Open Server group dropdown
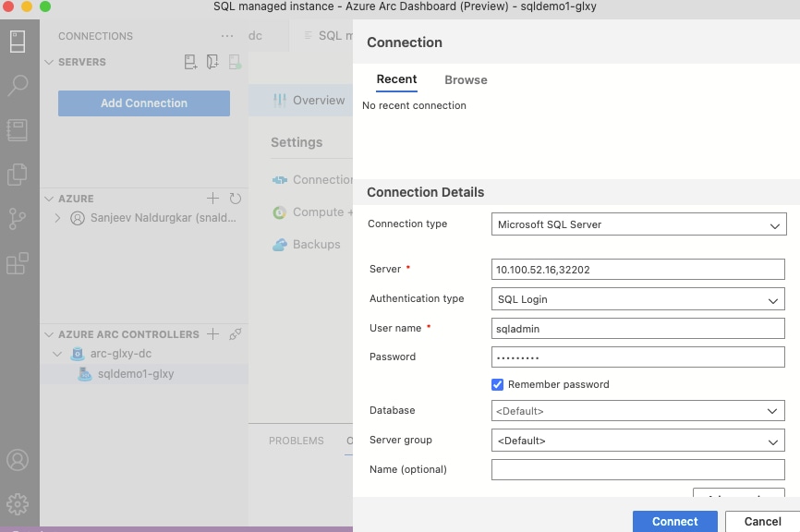Image resolution: width=800 pixels, height=532 pixels. [637, 441]
